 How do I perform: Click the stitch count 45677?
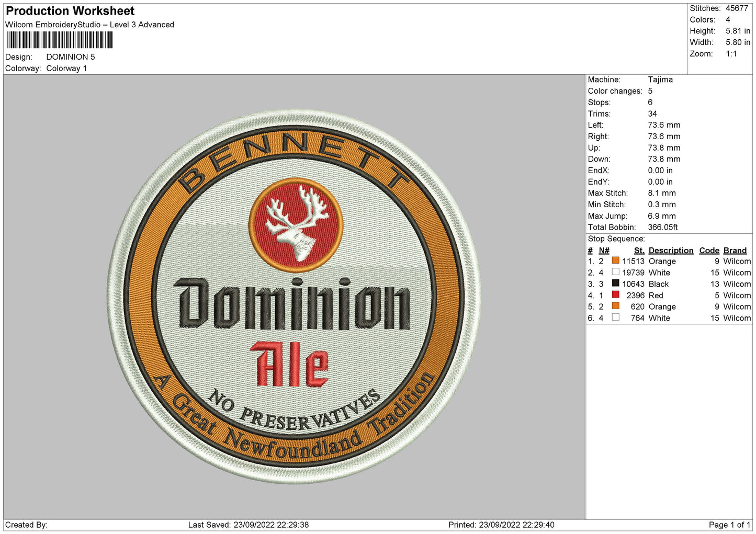737,8
